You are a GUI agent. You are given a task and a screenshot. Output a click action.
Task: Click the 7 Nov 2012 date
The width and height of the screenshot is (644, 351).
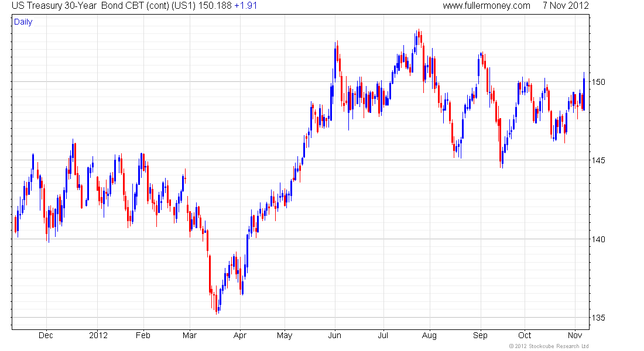coord(566,6)
